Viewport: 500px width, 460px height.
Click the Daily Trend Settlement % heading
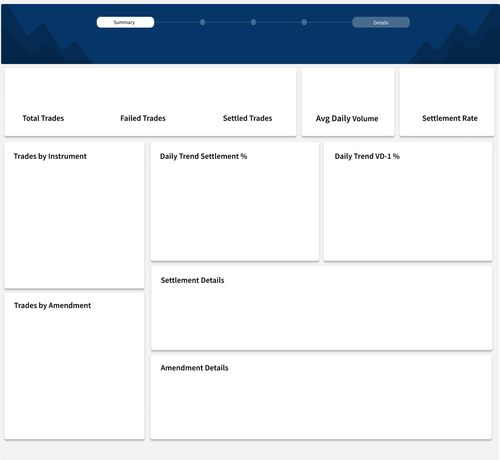tap(203, 156)
